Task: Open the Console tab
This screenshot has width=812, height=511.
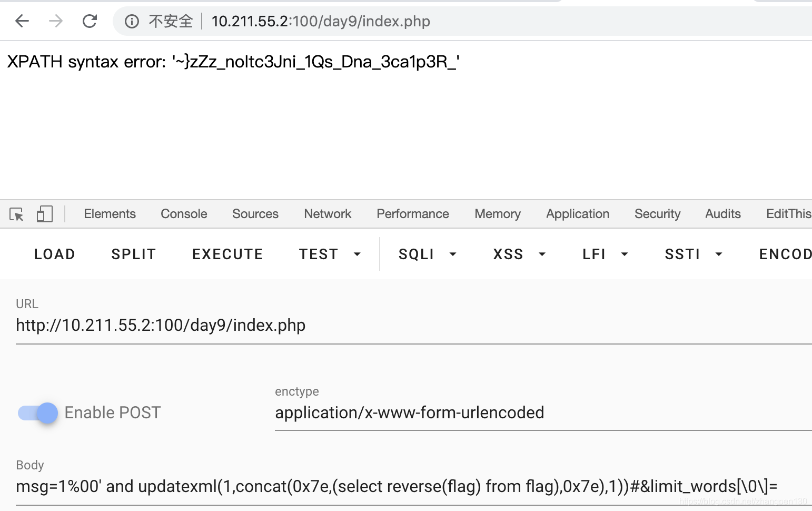Action: click(184, 214)
